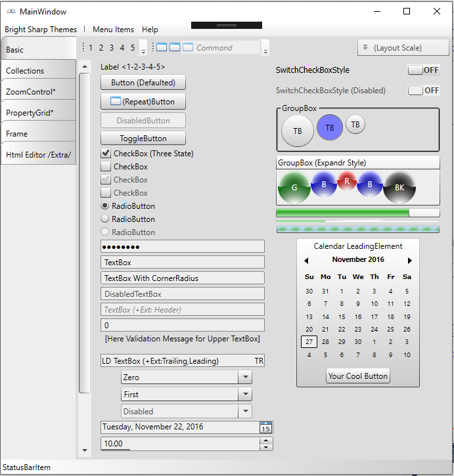This screenshot has width=454, height=476.
Task: Toggle the CheckBox (Three State) checkbox
Action: pos(105,154)
